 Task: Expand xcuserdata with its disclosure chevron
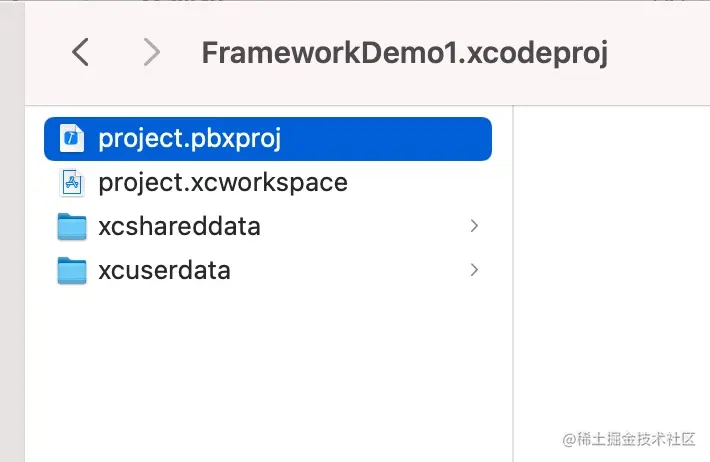click(x=474, y=270)
